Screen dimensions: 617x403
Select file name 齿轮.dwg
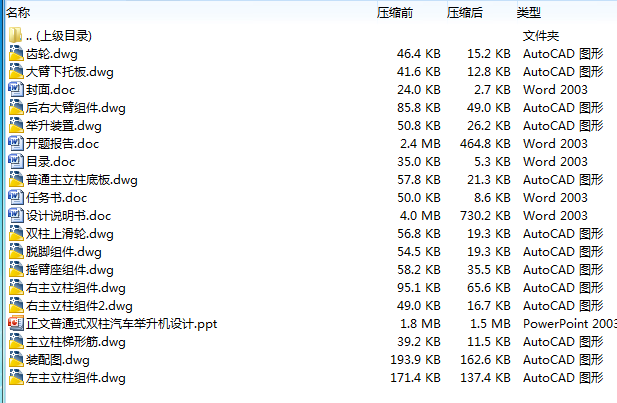[52, 54]
